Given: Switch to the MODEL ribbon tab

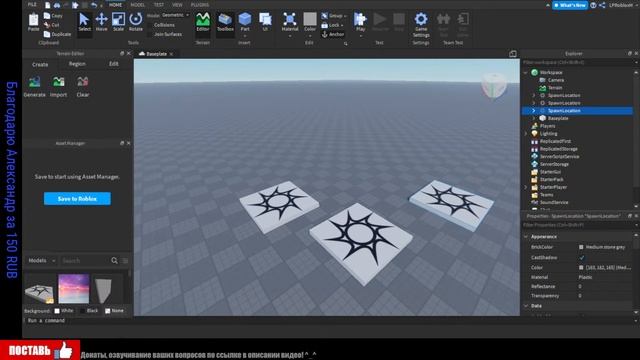Looking at the screenshot, I should pos(138,5).
